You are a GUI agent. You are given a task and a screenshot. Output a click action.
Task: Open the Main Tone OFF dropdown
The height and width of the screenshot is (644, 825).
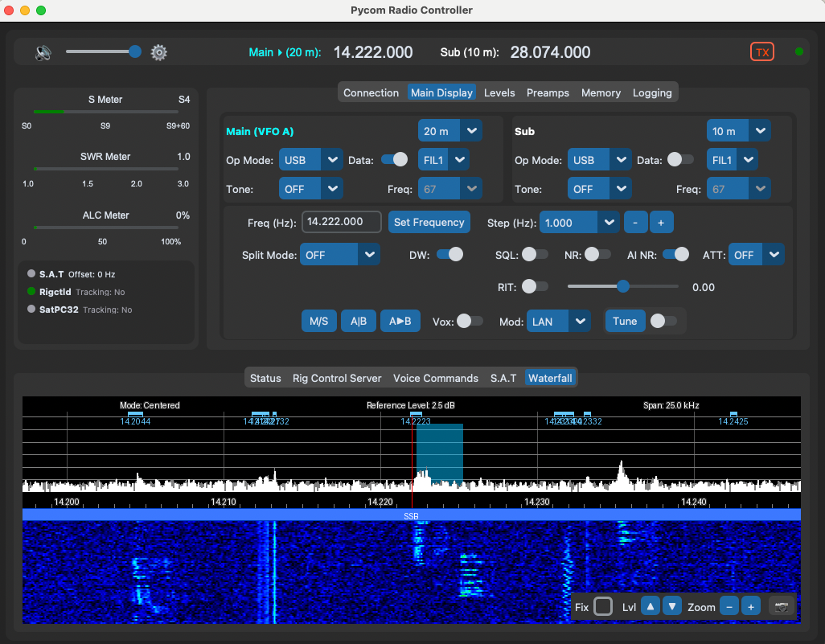[x=311, y=189]
